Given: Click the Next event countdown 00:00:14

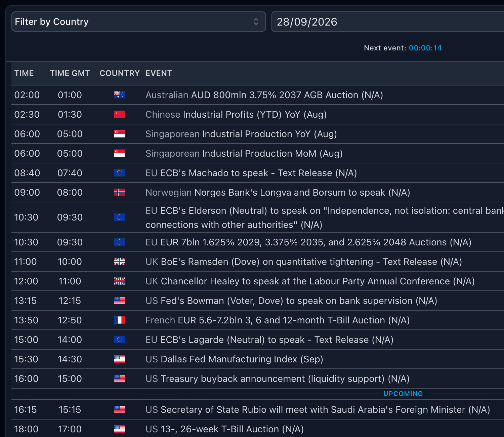Looking at the screenshot, I should 425,48.
